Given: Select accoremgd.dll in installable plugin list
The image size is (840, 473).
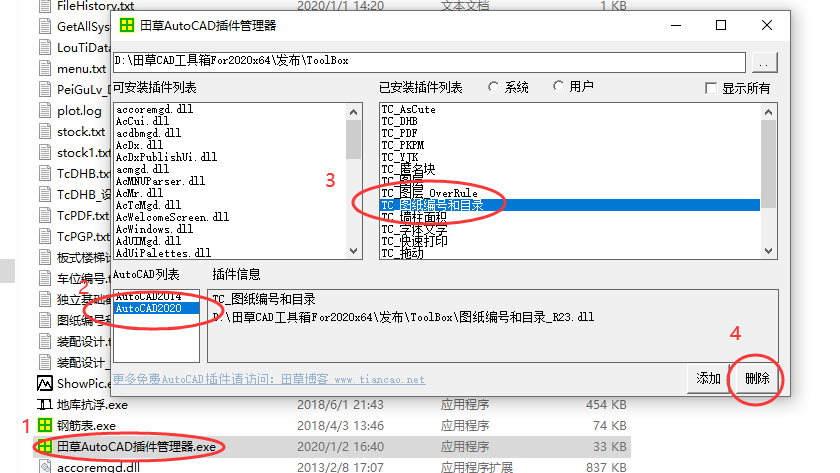Looking at the screenshot, I should point(155,109).
